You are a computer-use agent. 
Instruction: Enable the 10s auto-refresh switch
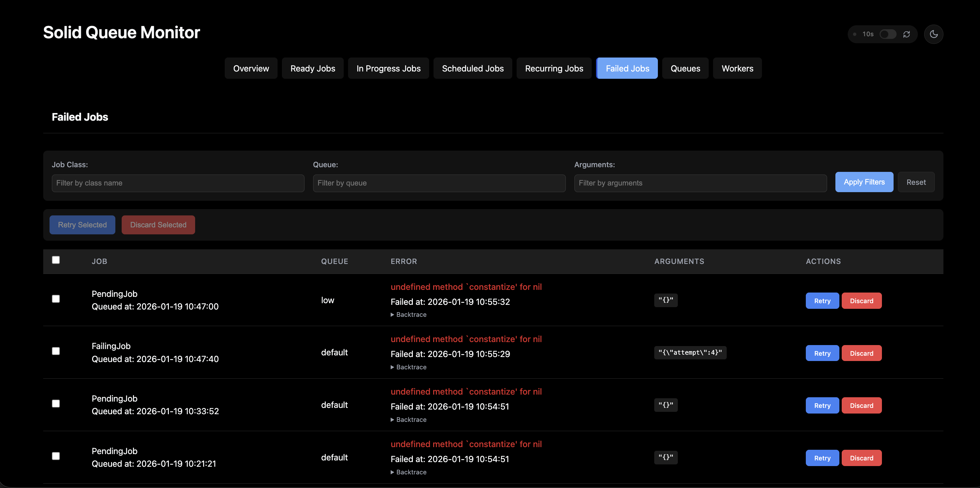coord(888,34)
